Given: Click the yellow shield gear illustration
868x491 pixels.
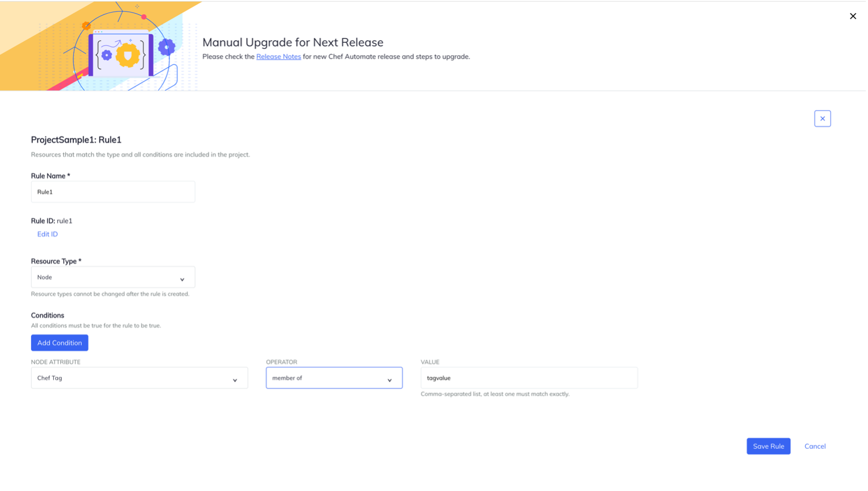Looking at the screenshot, I should pos(128,55).
